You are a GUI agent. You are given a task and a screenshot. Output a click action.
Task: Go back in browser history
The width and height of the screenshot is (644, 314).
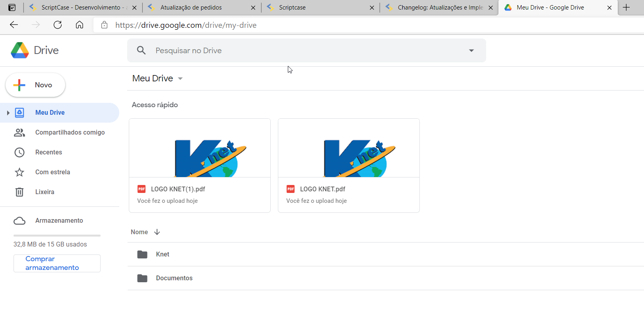point(14,25)
